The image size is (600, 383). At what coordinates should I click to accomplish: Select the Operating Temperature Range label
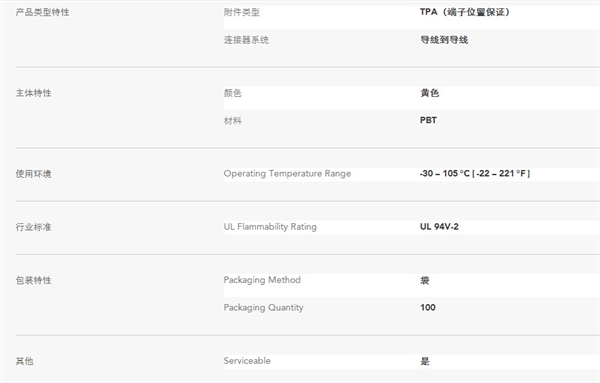tap(287, 174)
